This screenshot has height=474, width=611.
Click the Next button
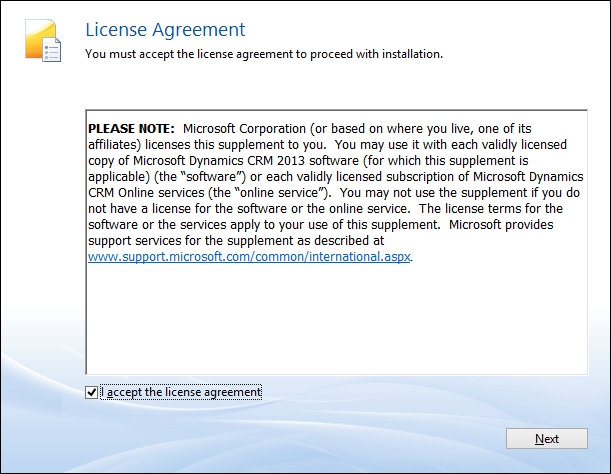547,439
